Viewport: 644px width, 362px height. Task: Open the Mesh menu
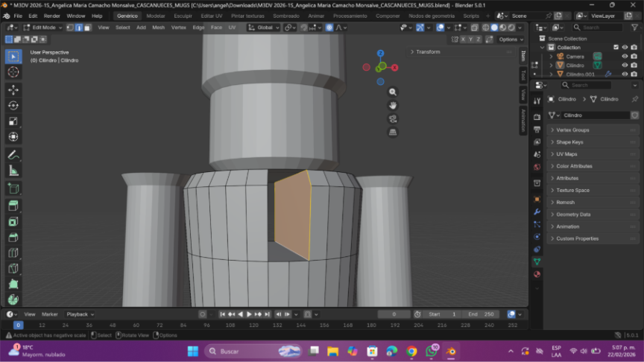tap(158, 28)
